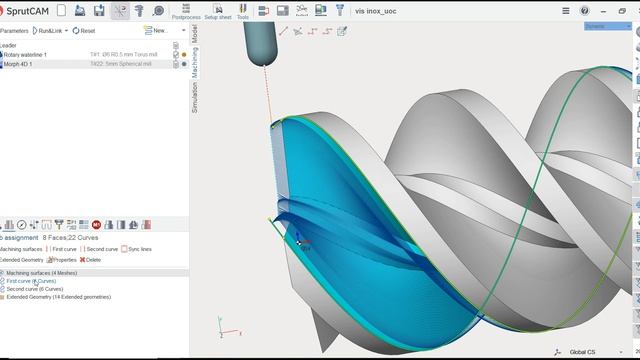The width and height of the screenshot is (640, 360).
Task: Delete the selected geometry item
Action: tap(90, 260)
